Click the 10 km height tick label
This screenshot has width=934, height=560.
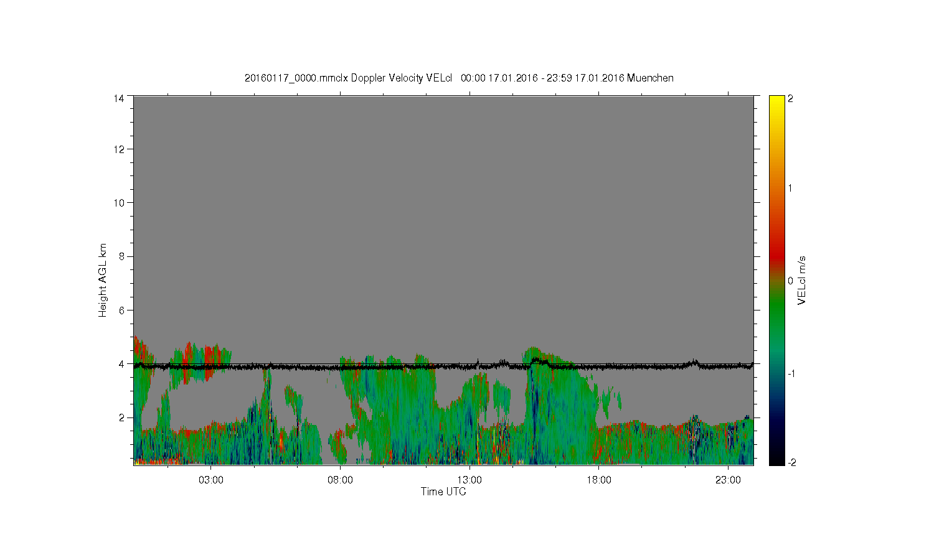click(118, 203)
